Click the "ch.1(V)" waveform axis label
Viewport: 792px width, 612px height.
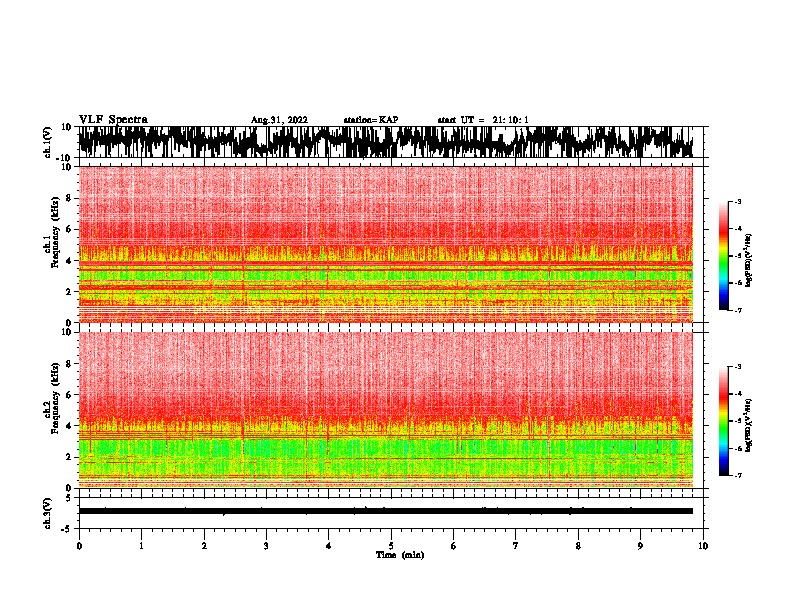(48, 142)
